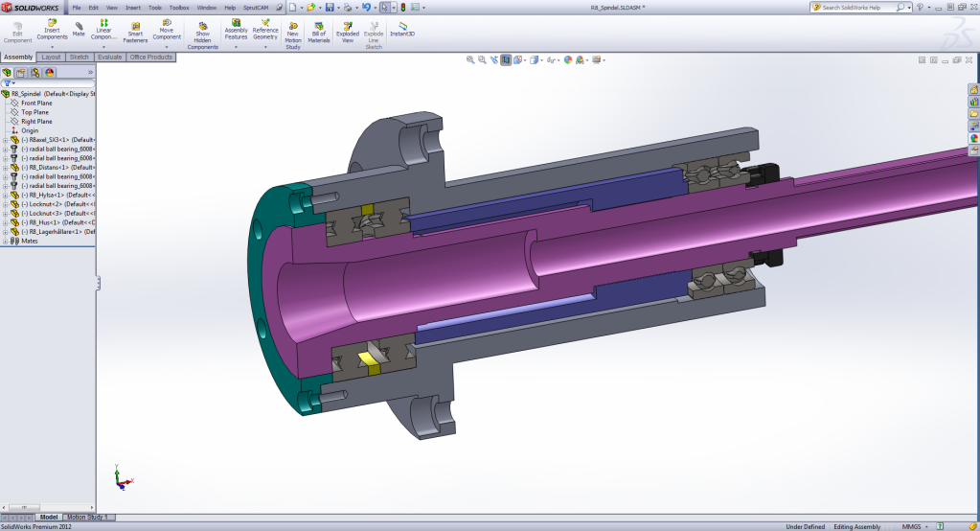
Task: Click the Undo icon
Action: [366, 8]
